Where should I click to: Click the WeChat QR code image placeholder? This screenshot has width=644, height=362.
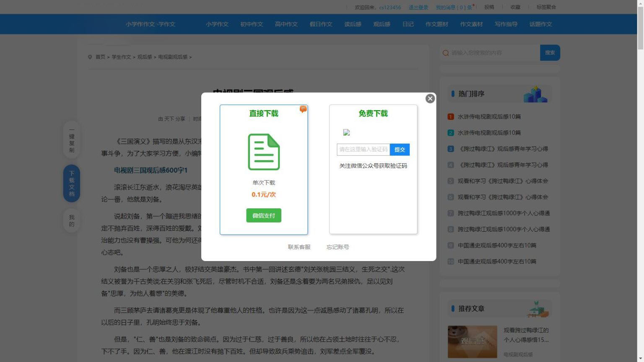point(346,132)
